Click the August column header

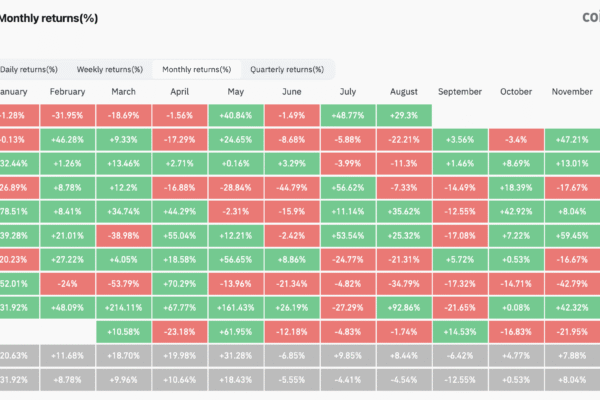(x=405, y=92)
